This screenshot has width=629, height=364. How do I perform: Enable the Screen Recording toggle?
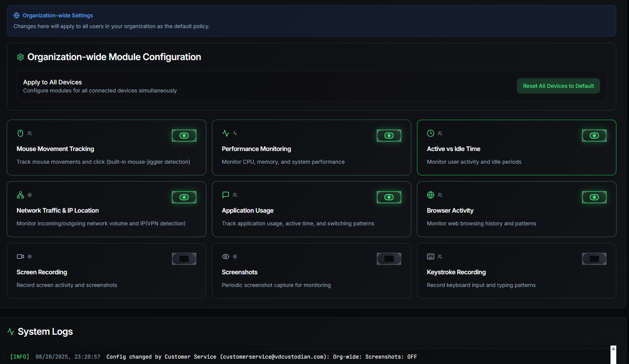(x=184, y=258)
